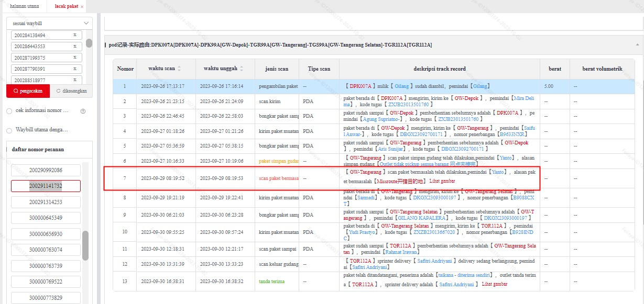Image resolution: width=644 pixels, height=304 pixels.
Task: Click the deskripsi track record column header
Action: 440,69
